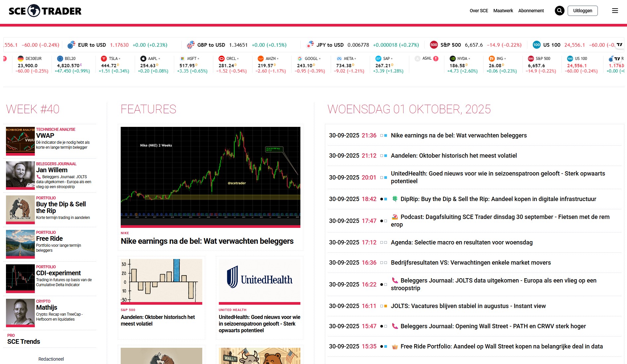Click the CDI-experiment chart thumbnail
This screenshot has width=627, height=364.
(20, 278)
